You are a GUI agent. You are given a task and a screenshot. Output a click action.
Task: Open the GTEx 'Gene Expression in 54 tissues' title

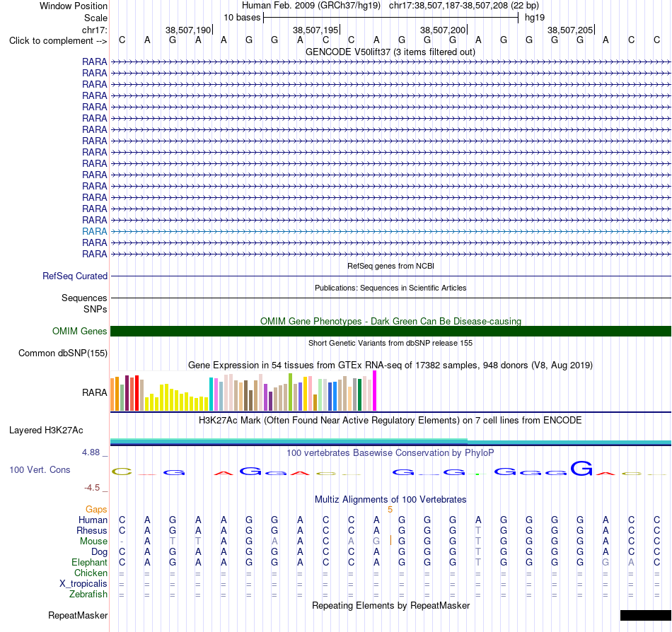point(390,365)
